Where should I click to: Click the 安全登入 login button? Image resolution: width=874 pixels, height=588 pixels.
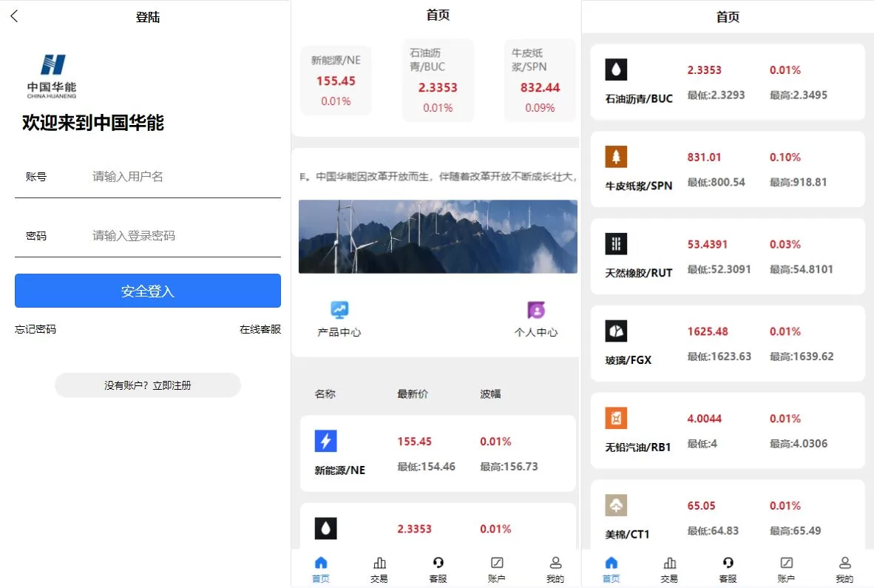[x=148, y=291]
